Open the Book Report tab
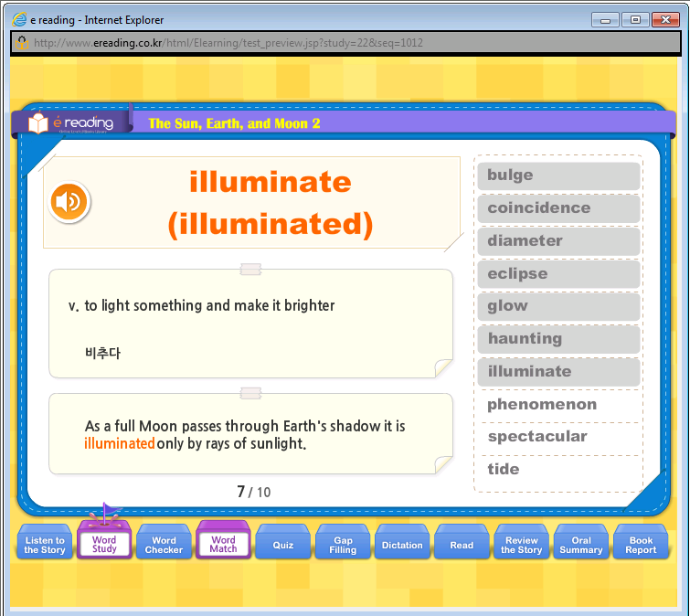This screenshot has width=690, height=616. 641,543
